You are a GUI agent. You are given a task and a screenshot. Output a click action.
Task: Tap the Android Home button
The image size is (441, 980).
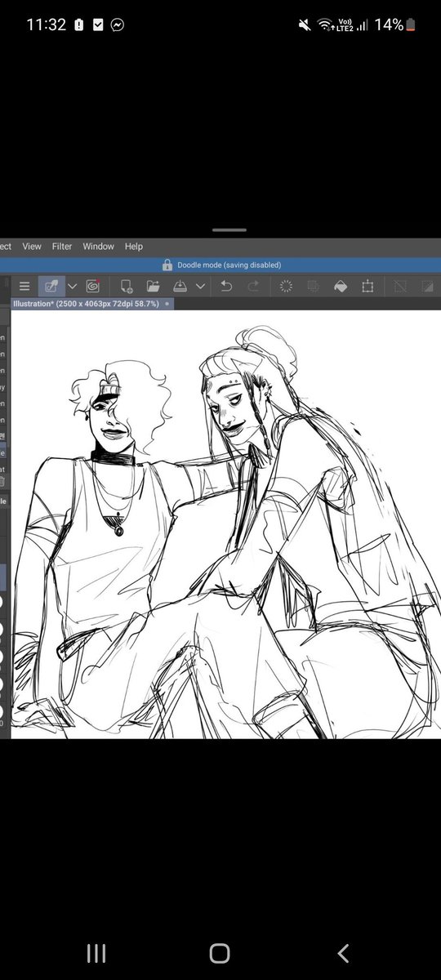click(x=220, y=953)
